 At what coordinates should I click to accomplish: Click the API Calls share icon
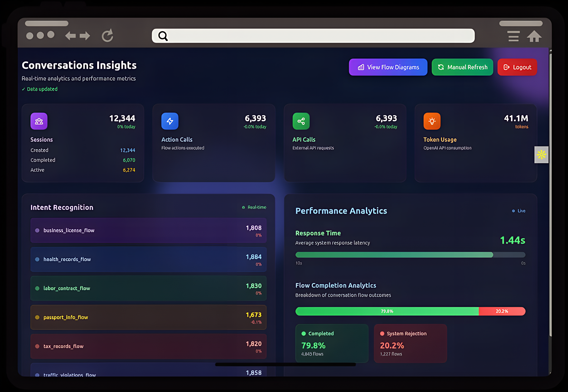[301, 121]
